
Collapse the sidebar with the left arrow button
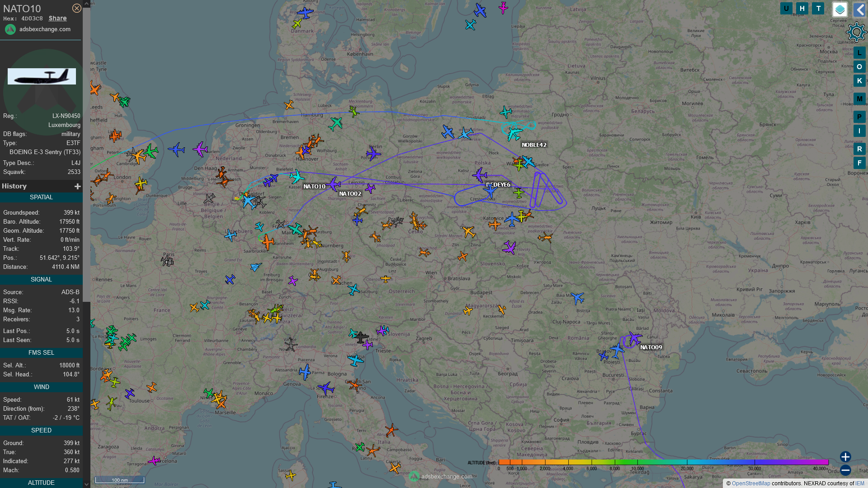click(x=859, y=9)
